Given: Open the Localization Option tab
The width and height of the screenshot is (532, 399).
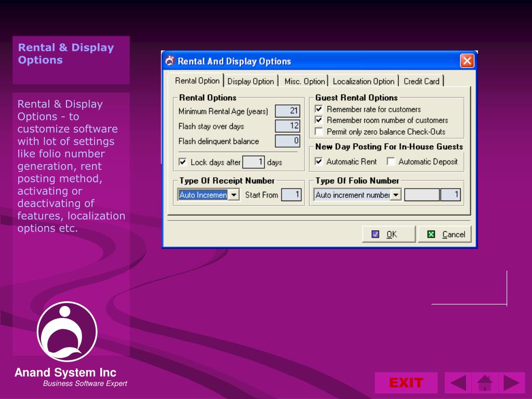Looking at the screenshot, I should pos(363,82).
